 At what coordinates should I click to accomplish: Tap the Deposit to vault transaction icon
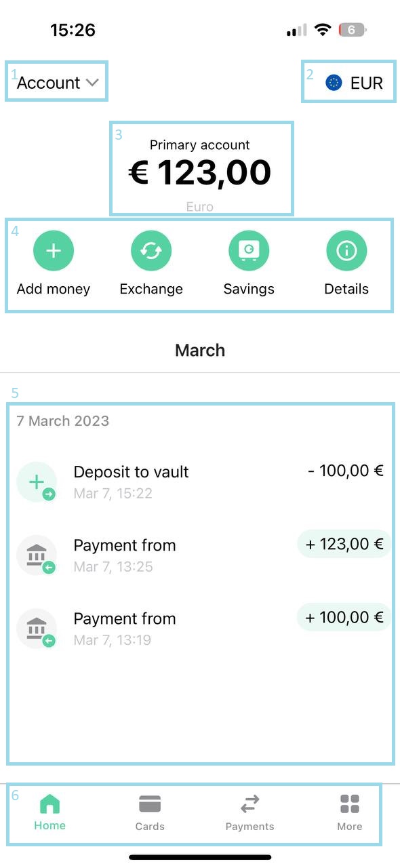[x=37, y=482]
